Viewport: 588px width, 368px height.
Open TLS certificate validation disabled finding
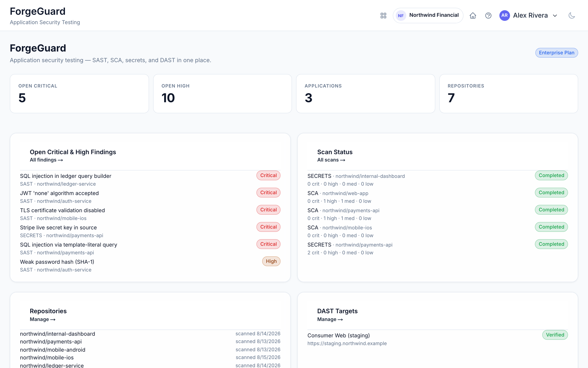[x=150, y=214]
